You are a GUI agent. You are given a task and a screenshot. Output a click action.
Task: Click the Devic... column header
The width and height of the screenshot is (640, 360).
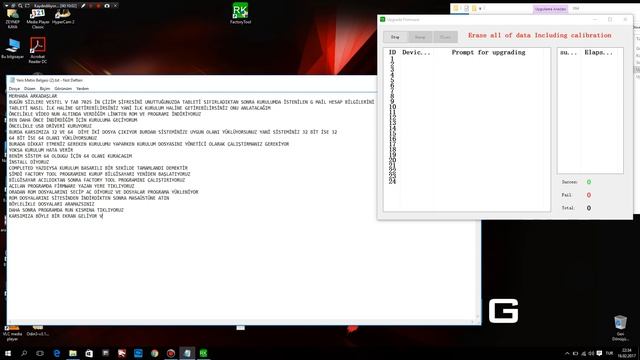(x=416, y=52)
